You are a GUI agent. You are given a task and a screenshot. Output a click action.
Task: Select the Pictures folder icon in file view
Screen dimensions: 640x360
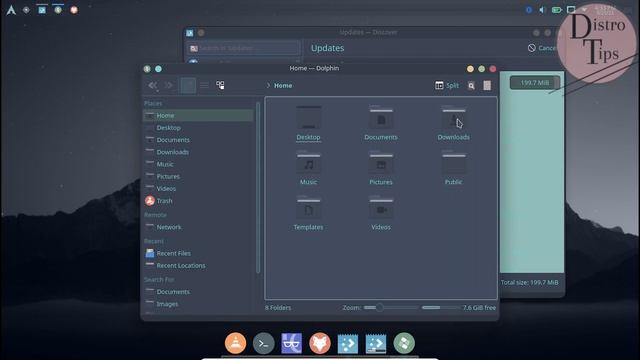[381, 163]
